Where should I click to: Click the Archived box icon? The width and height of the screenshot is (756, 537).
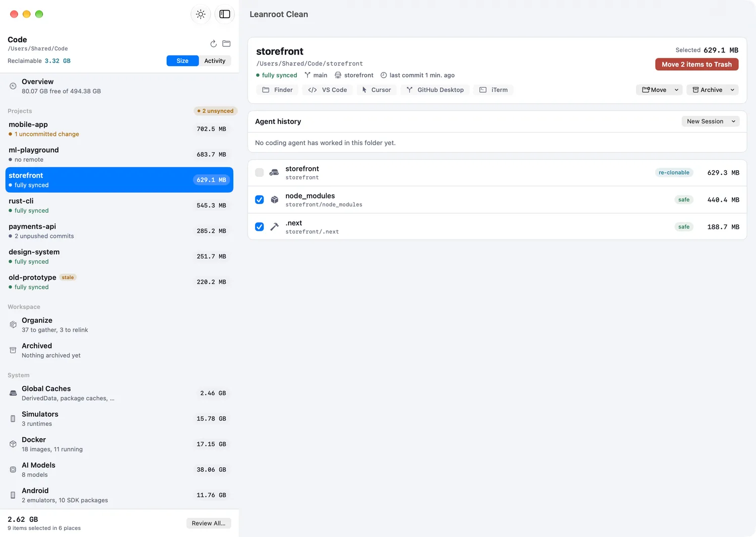pyautogui.click(x=13, y=350)
